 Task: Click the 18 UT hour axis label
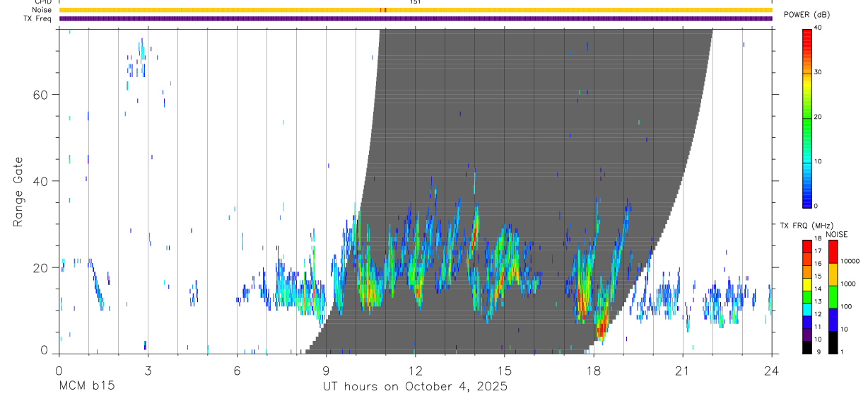pyautogui.click(x=594, y=370)
